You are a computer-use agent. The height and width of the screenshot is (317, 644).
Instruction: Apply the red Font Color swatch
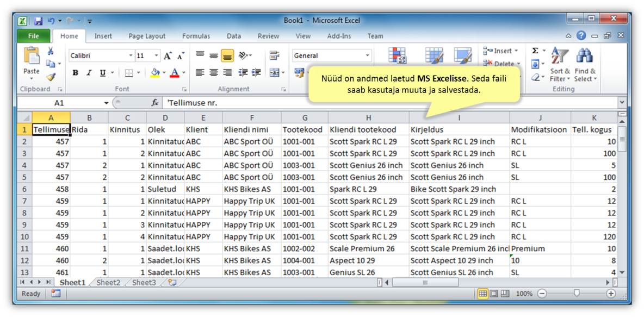(175, 73)
